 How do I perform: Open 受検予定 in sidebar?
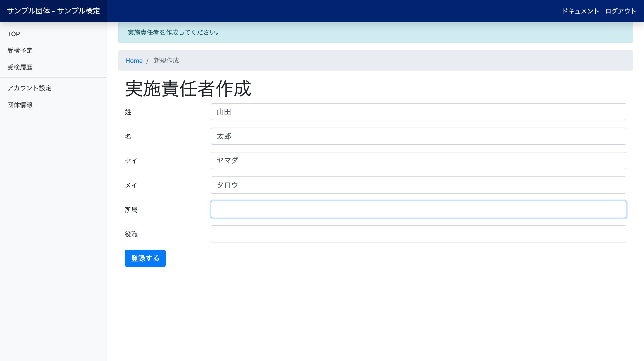[20, 50]
